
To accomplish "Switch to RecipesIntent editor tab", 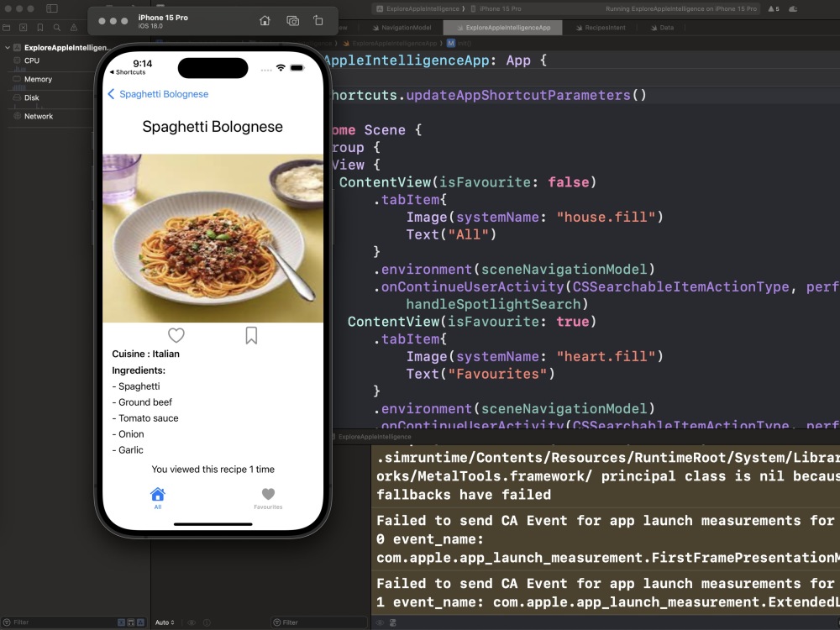I will 601,28.
